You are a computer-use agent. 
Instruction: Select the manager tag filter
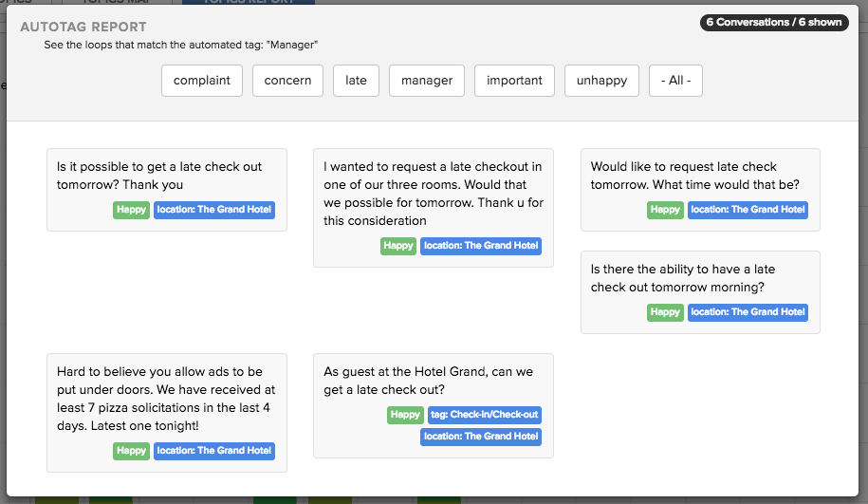pos(427,81)
